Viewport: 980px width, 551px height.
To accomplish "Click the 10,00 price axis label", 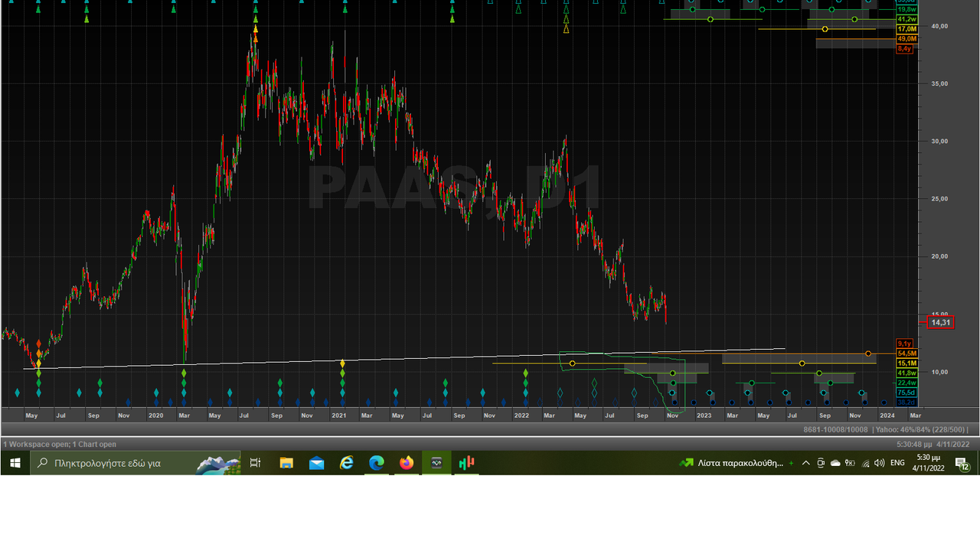I will 939,372.
